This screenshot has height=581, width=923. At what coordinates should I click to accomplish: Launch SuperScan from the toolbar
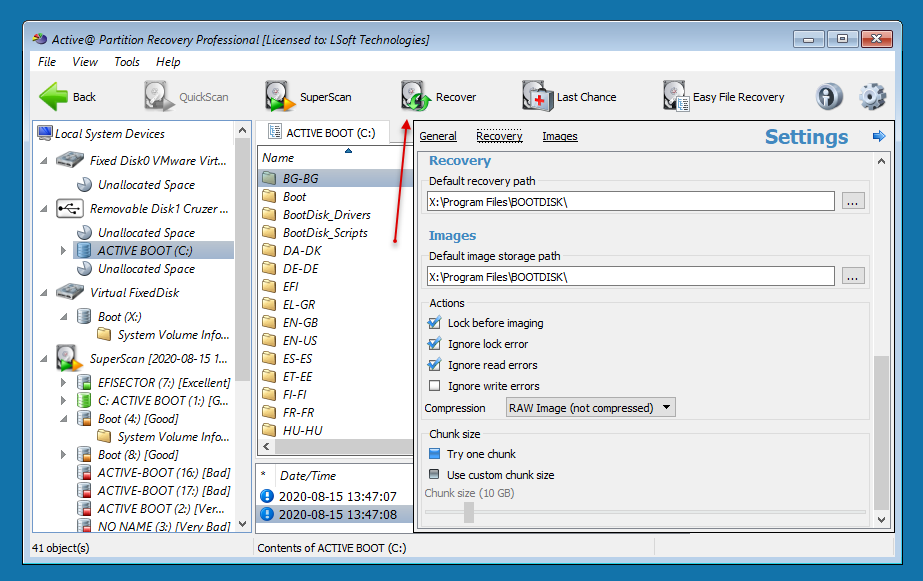(x=308, y=97)
